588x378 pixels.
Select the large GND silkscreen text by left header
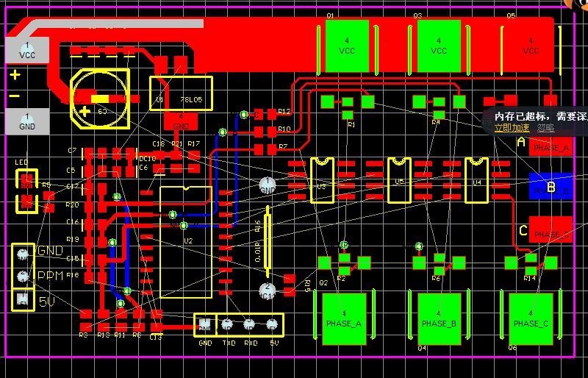pyautogui.click(x=51, y=251)
